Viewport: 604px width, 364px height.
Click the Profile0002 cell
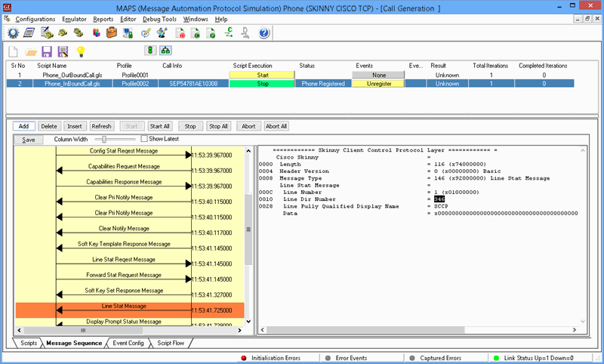point(135,84)
